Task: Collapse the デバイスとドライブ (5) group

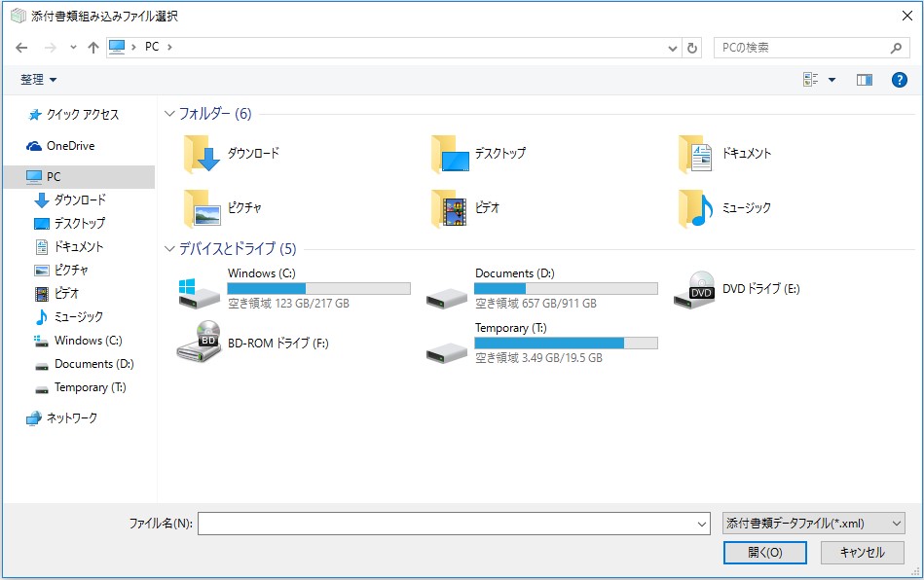Action: (169, 249)
